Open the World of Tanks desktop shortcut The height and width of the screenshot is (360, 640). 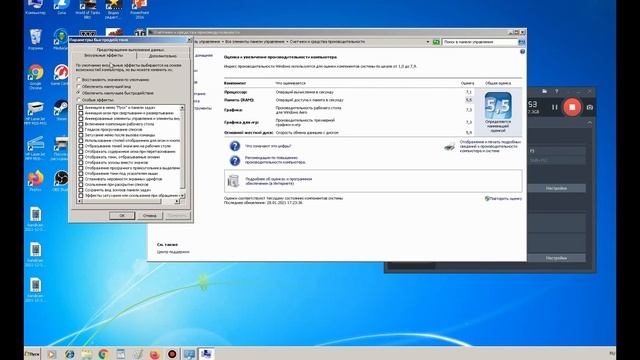(87, 9)
